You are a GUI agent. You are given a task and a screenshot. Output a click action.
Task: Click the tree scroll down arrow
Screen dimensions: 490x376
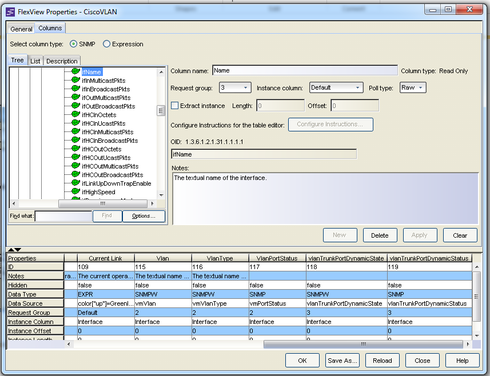coord(161,195)
